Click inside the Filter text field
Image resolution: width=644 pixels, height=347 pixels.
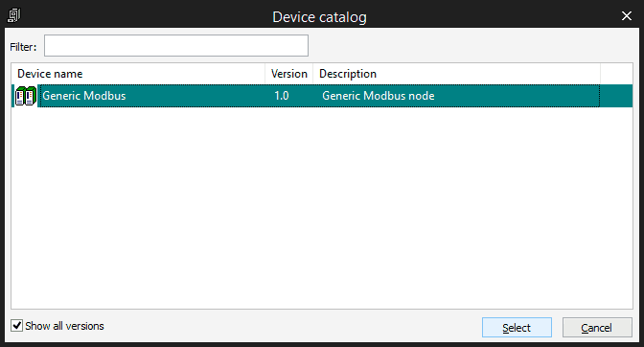[176, 46]
